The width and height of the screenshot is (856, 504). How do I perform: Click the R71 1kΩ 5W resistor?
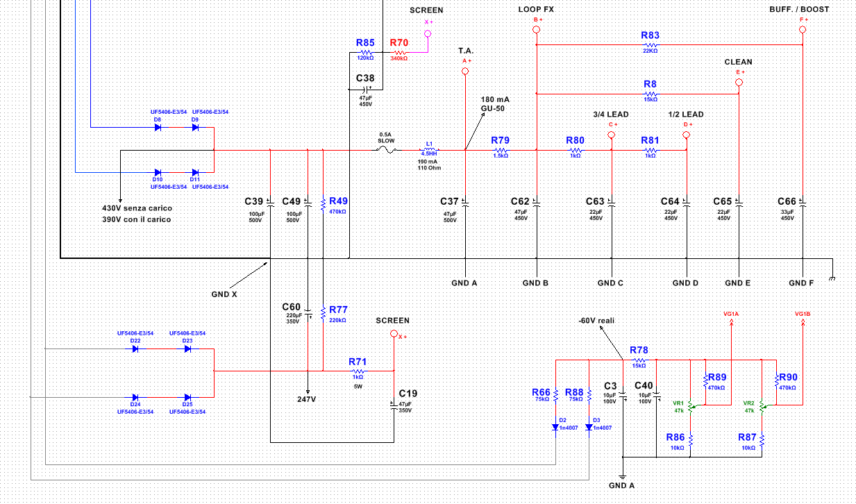(358, 371)
